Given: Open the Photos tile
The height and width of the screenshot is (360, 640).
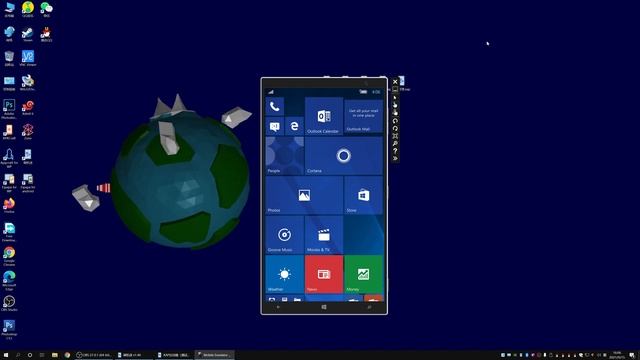Looking at the screenshot, I should pos(304,195).
